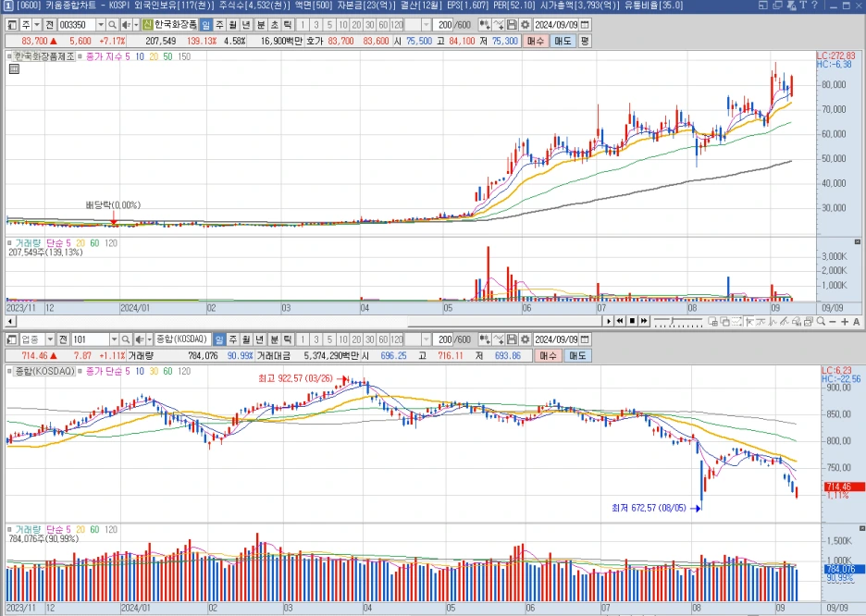Click the crosshair cursor icon in chart toolbar
This screenshot has height=616, width=866.
[749, 321]
